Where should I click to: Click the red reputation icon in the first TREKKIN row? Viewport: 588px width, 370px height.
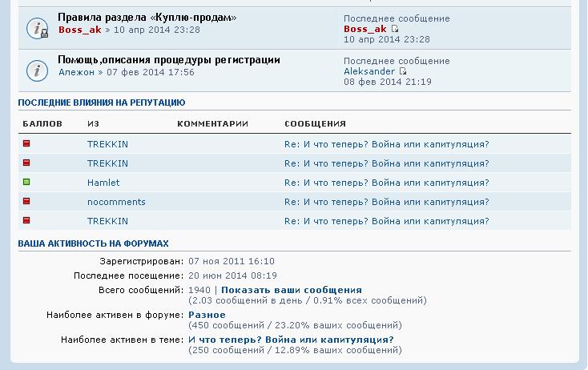(x=26, y=143)
